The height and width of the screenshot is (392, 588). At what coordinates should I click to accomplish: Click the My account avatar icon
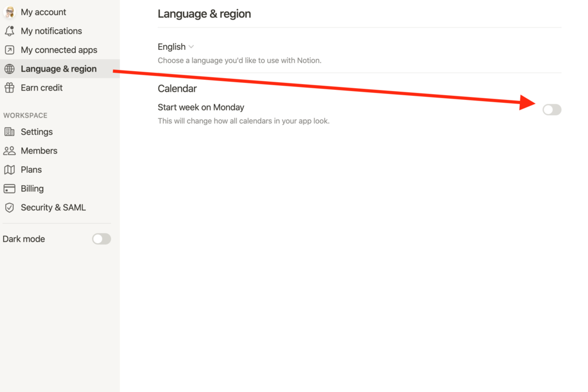click(9, 12)
